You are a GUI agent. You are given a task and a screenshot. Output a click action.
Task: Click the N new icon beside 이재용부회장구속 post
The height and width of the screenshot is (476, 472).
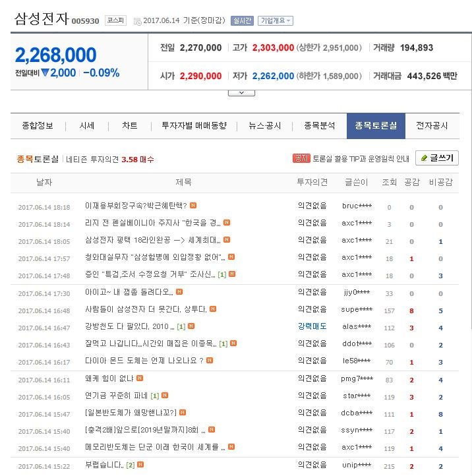193,206
